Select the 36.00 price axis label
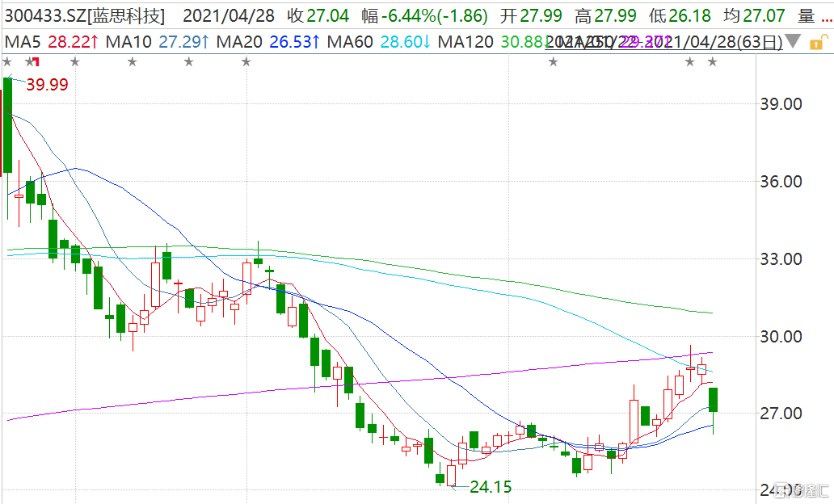 click(x=781, y=182)
